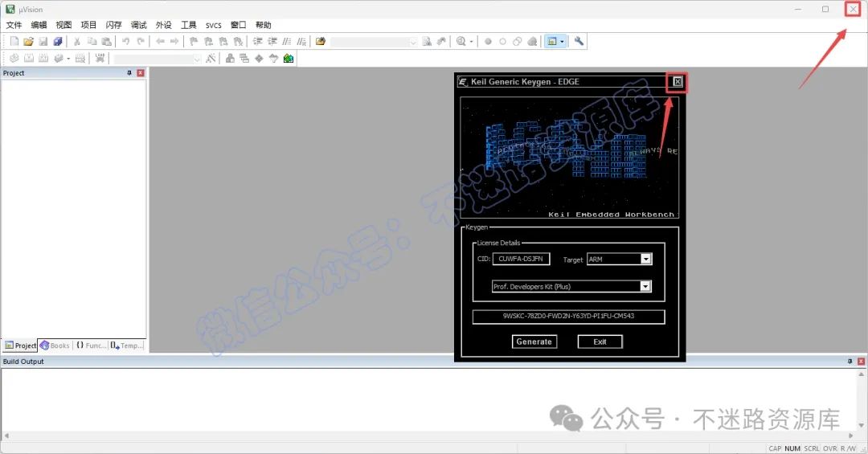Click the Build target icon

coord(29,58)
